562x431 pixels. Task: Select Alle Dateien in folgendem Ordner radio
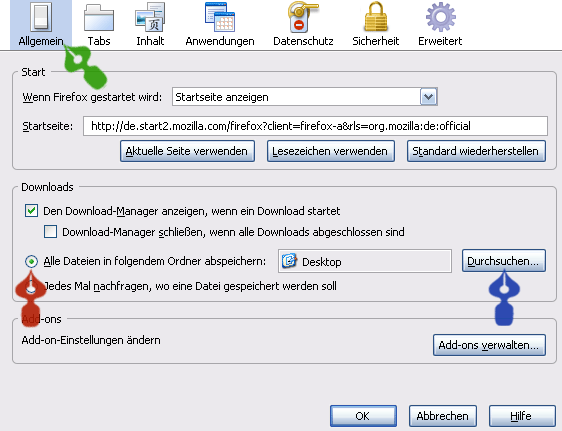pos(32,262)
